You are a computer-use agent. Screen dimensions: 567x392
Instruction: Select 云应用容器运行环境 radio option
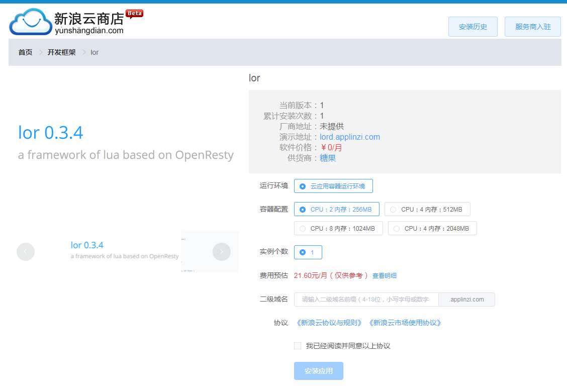tap(333, 186)
